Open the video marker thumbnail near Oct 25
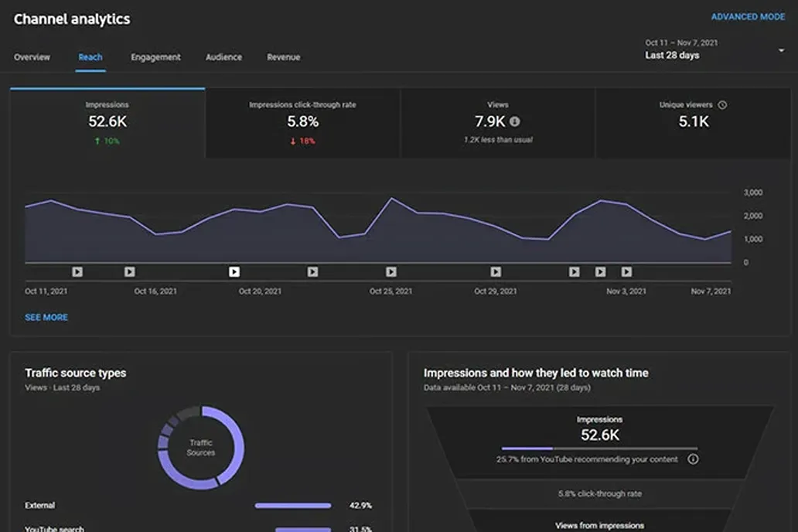 [390, 272]
